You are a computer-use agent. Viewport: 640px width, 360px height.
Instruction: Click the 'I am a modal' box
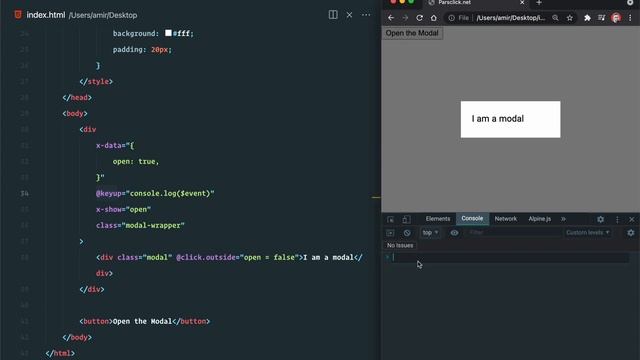[511, 119]
